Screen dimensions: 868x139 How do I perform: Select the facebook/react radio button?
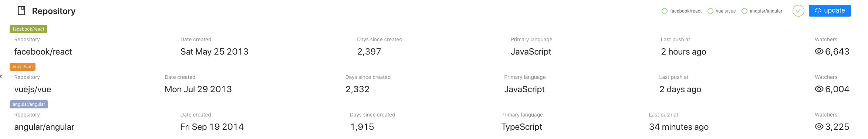(664, 11)
